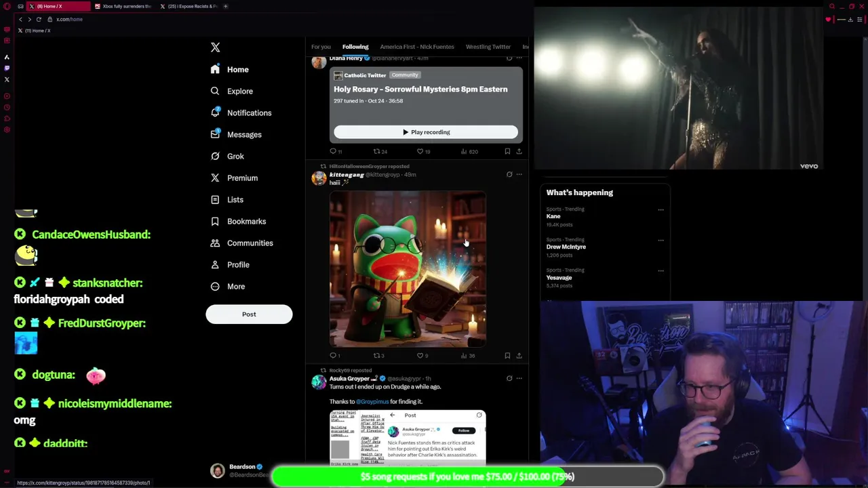868x488 pixels.
Task: Open Grok from the sidebar
Action: (x=227, y=156)
